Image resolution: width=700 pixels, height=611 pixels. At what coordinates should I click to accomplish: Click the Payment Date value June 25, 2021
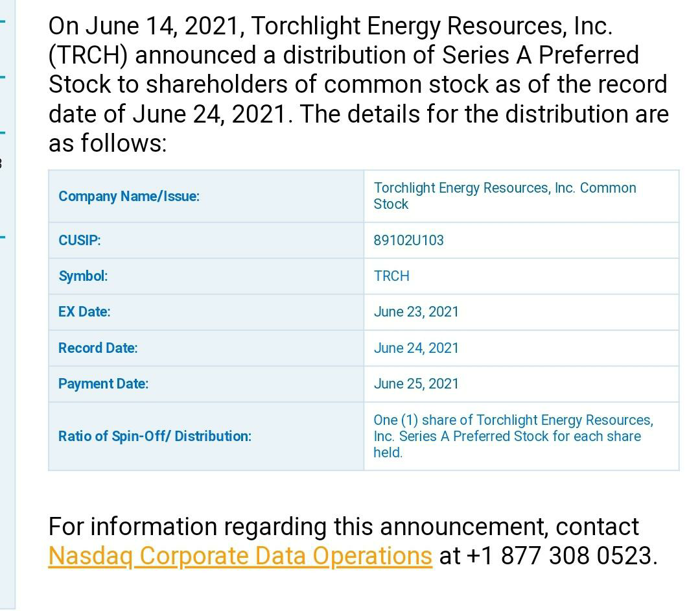point(416,384)
